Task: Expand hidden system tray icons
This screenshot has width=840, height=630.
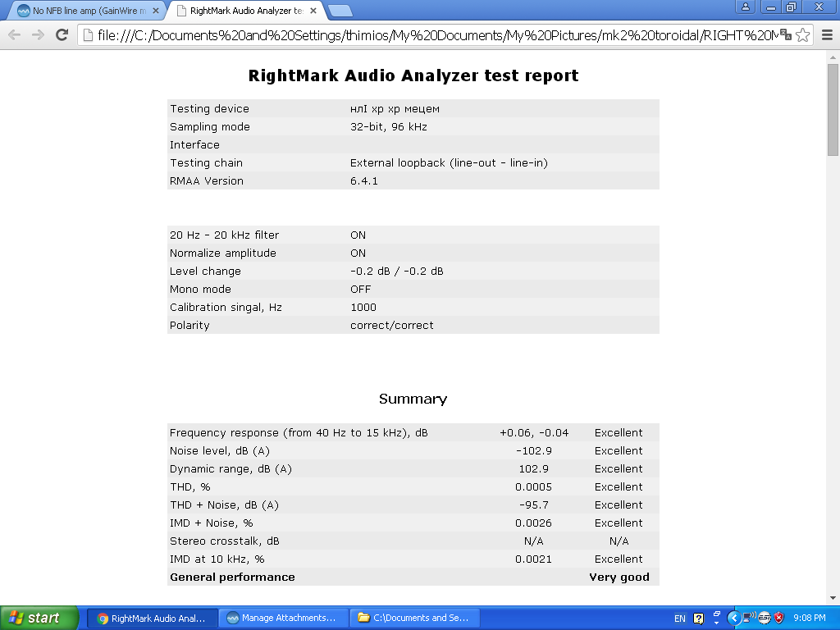Action: (734, 619)
